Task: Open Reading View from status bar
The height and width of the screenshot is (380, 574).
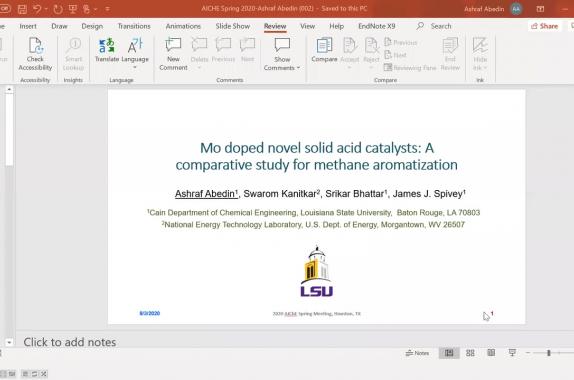Action: click(x=491, y=353)
